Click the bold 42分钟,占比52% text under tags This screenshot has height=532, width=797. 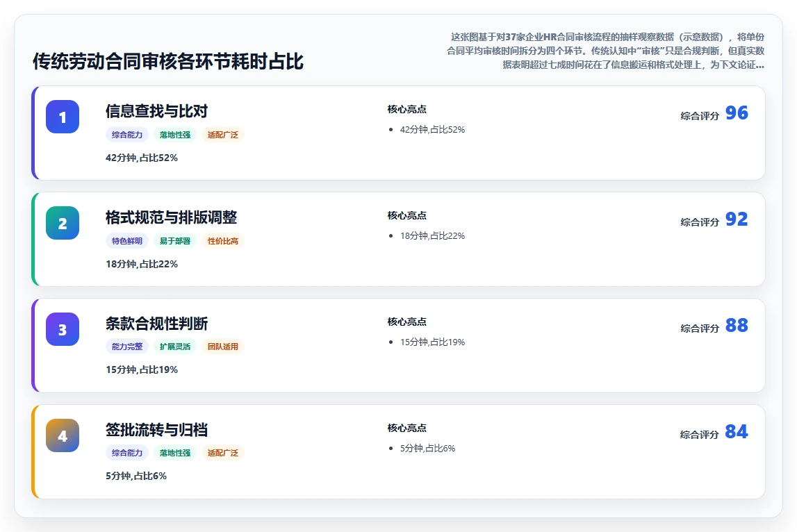click(x=142, y=158)
